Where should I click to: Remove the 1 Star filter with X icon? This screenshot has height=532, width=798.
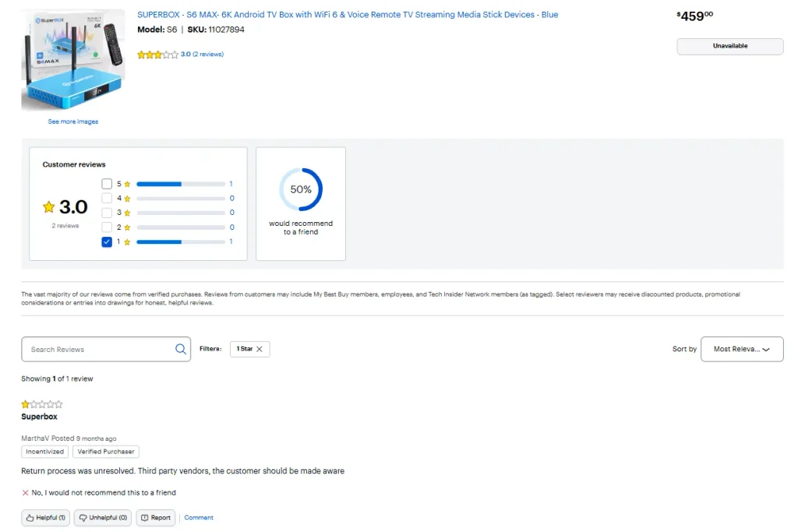point(260,349)
